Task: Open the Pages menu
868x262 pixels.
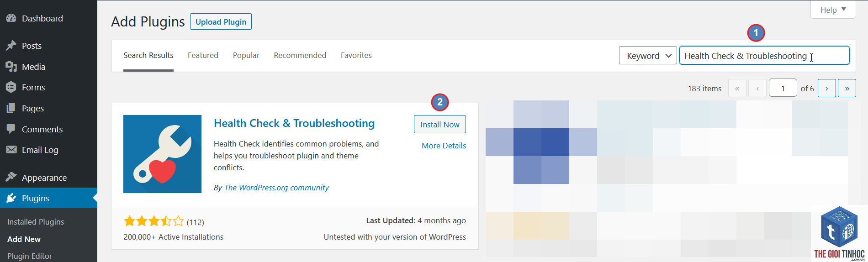Action: [x=48, y=108]
